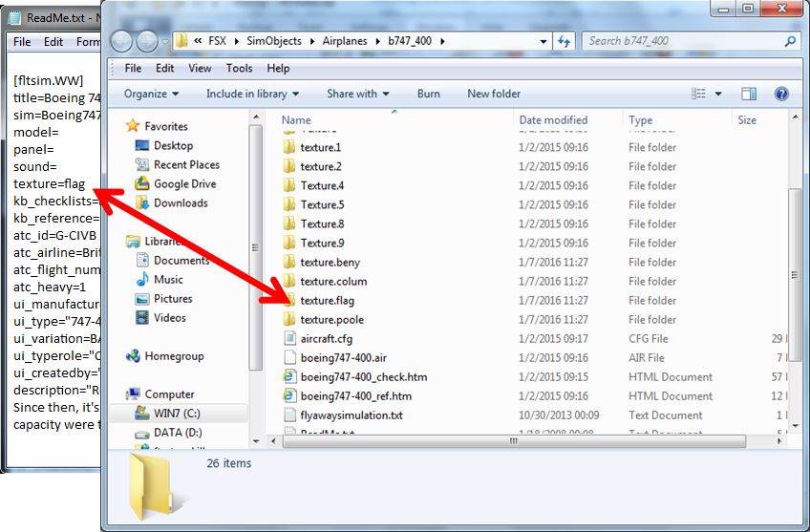The width and height of the screenshot is (810, 532).
Task: Open the Notepad File menu
Action: 22,42
